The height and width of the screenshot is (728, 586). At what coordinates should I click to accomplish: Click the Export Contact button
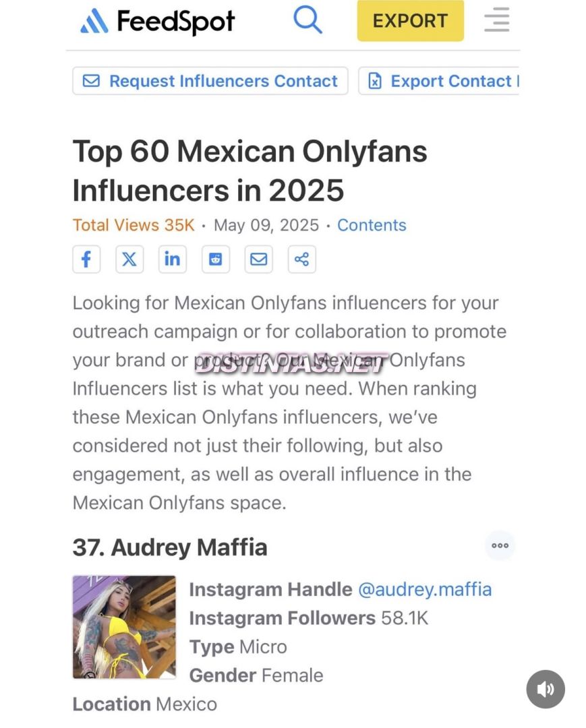[439, 81]
